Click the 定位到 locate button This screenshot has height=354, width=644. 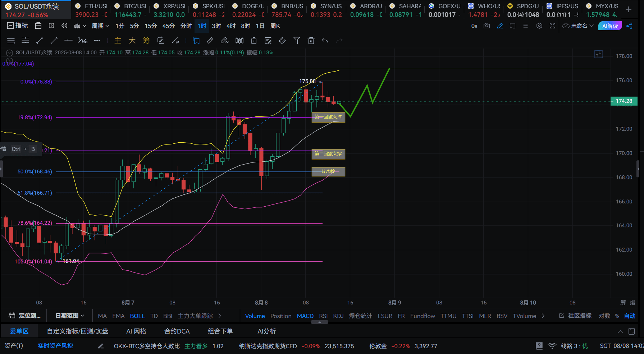(24, 316)
